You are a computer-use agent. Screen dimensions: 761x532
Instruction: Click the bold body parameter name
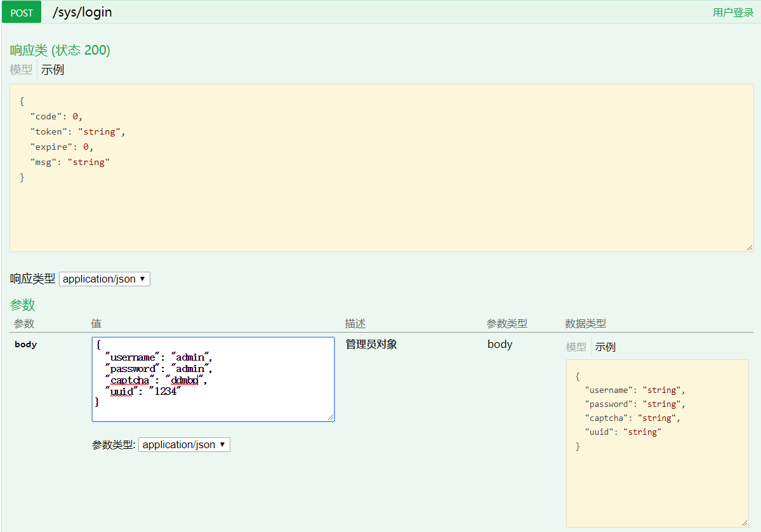click(x=25, y=344)
